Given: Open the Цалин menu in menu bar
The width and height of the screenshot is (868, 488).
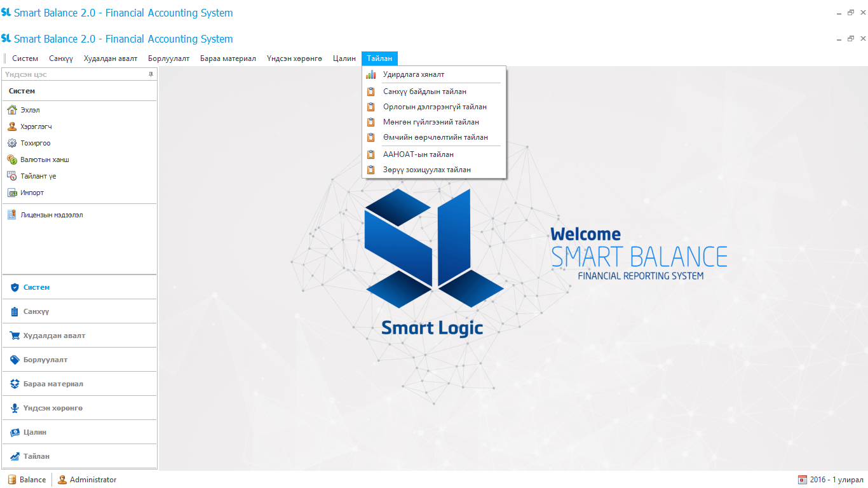Looking at the screenshot, I should tap(344, 58).
